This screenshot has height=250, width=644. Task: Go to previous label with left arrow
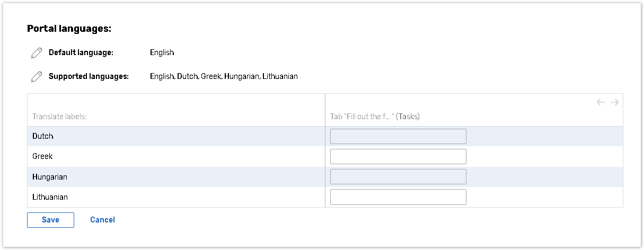coord(601,102)
